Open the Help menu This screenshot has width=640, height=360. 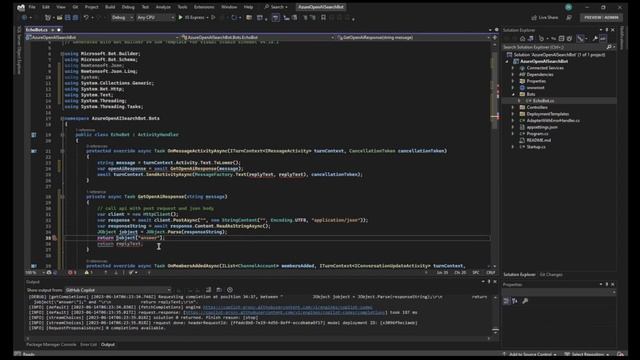pyautogui.click(x=248, y=7)
